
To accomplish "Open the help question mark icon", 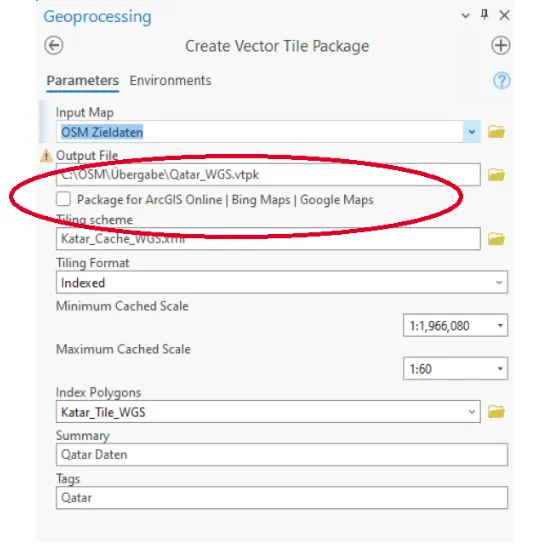I will point(501,81).
